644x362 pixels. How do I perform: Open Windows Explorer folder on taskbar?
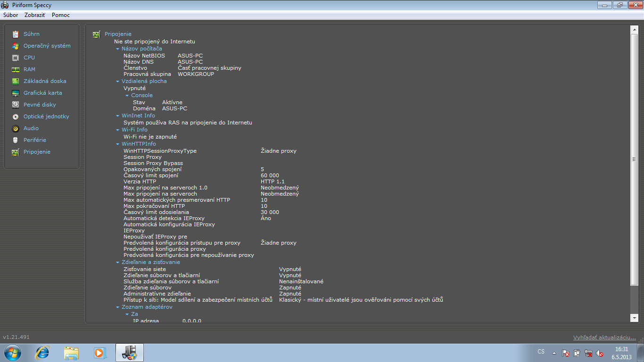click(x=72, y=353)
